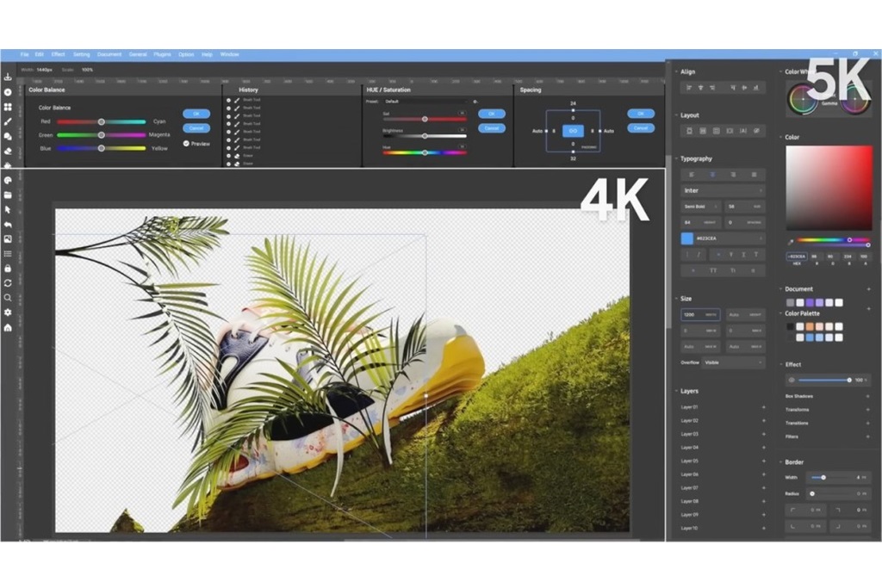Click the HEX value input field
This screenshot has height=588, width=882.
pyautogui.click(x=797, y=257)
